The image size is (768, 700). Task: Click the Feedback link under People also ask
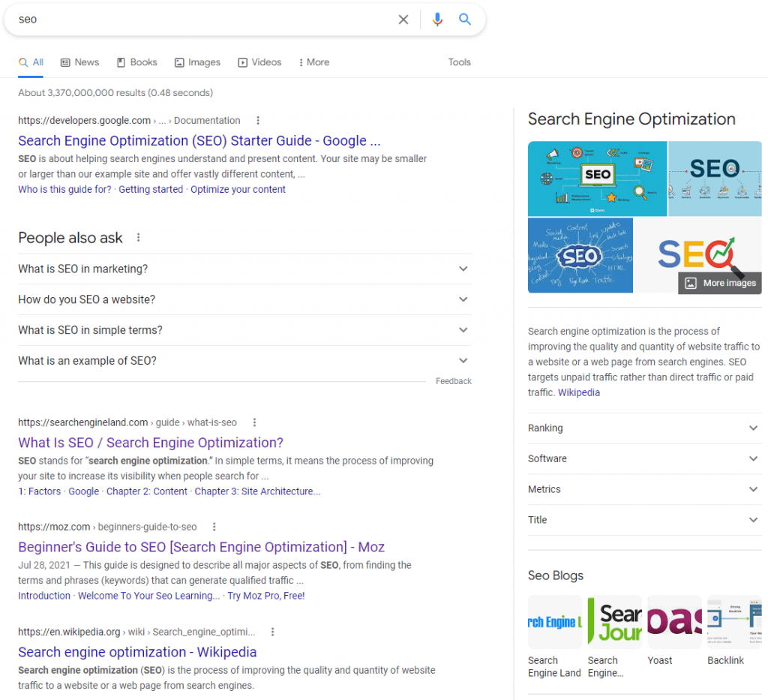click(x=453, y=380)
